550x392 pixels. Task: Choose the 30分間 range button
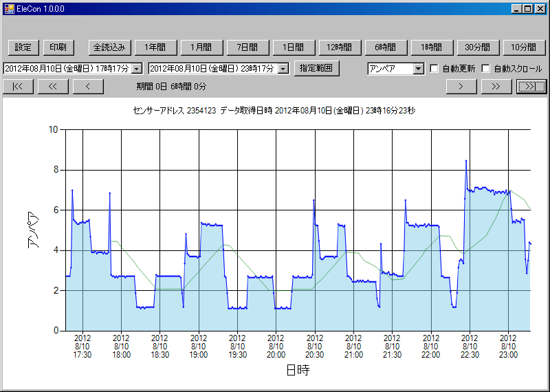478,47
